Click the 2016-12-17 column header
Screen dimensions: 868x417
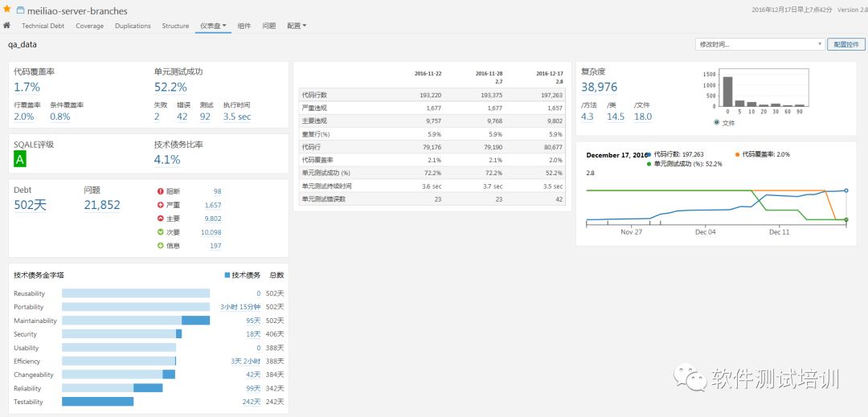(550, 74)
